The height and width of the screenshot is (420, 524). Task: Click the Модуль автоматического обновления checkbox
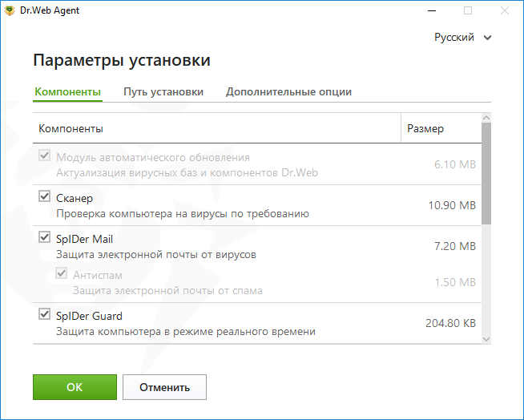coord(44,155)
